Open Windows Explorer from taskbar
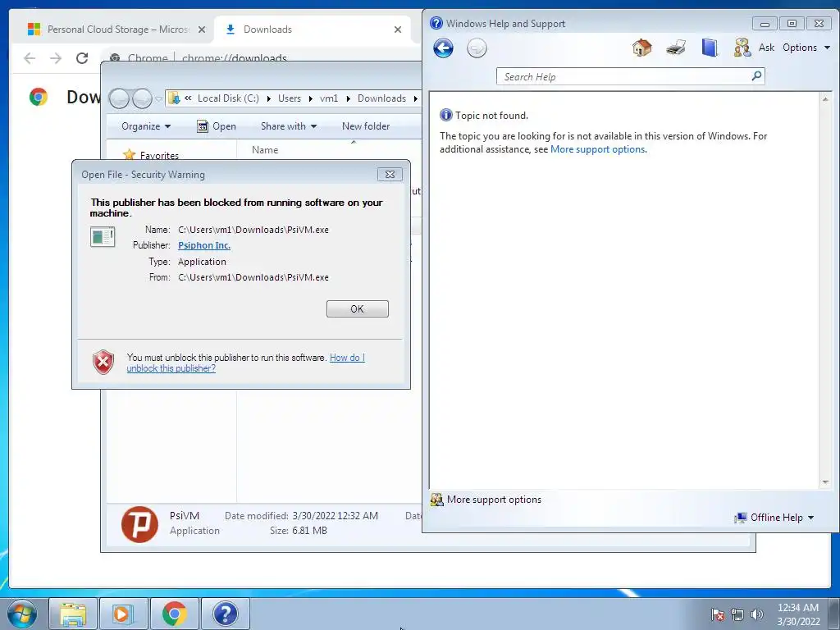This screenshot has width=840, height=630. 73,614
